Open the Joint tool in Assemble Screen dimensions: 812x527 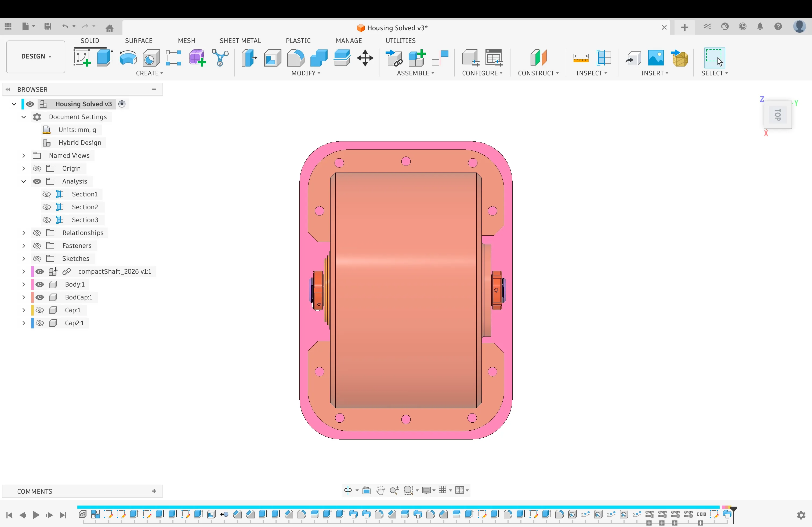point(440,58)
